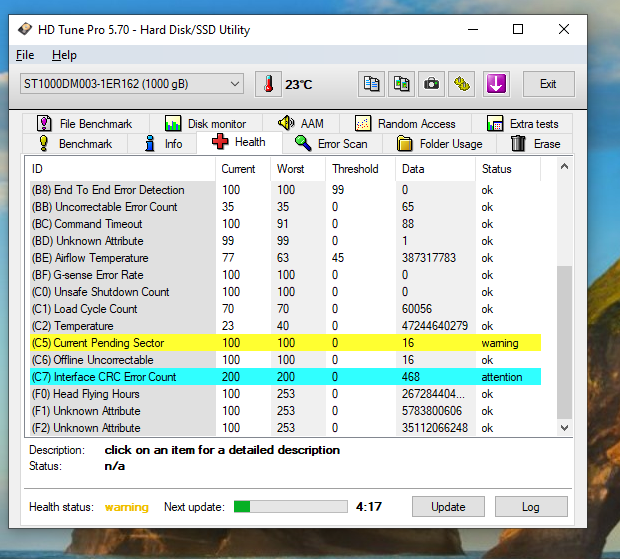This screenshot has width=620, height=559.
Task: Click the attribute list scrollbar thumb
Action: point(564,342)
